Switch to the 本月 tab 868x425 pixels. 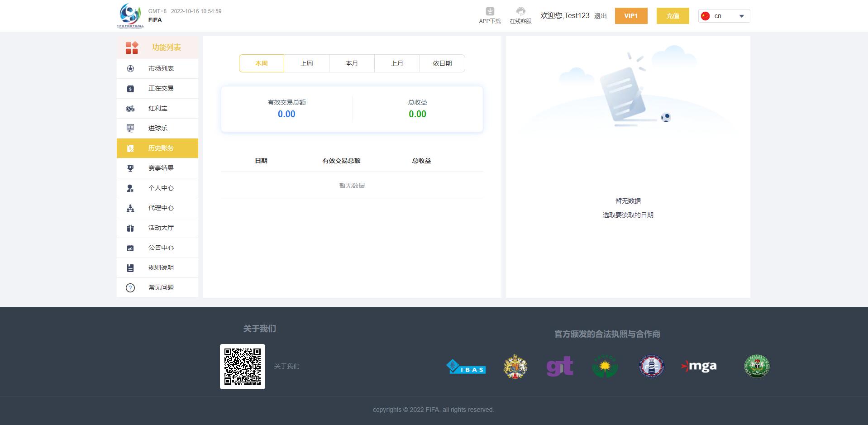[352, 63]
